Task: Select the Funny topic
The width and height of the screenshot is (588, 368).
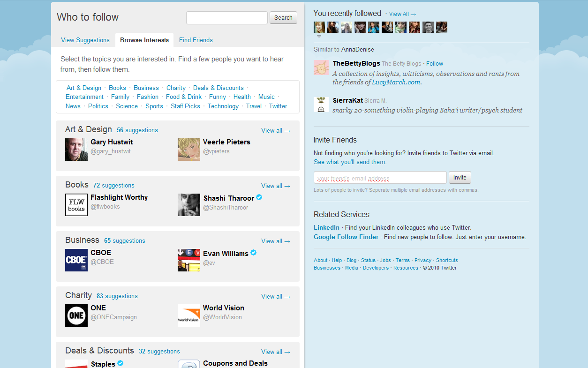Action: point(218,97)
